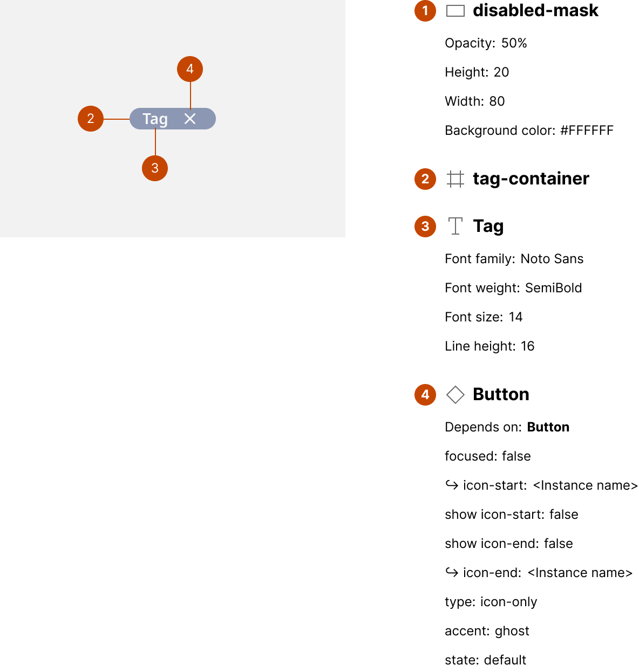
Task: Click the Tag text label in the chip
Action: pos(155,119)
